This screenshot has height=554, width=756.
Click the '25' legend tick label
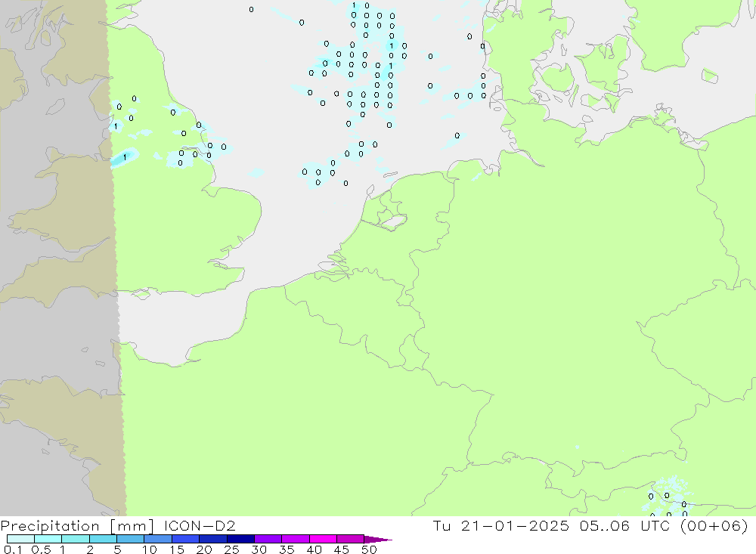[x=231, y=549]
